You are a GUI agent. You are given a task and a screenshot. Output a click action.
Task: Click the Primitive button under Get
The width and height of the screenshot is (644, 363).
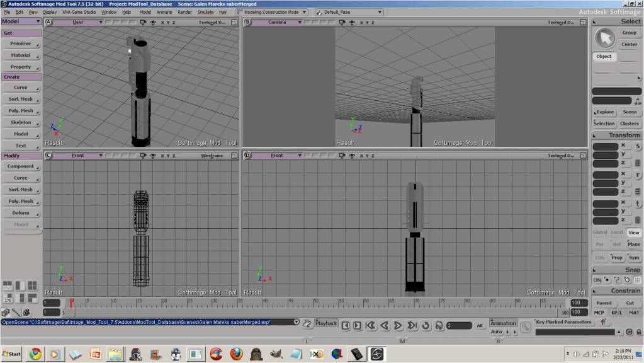(x=21, y=43)
